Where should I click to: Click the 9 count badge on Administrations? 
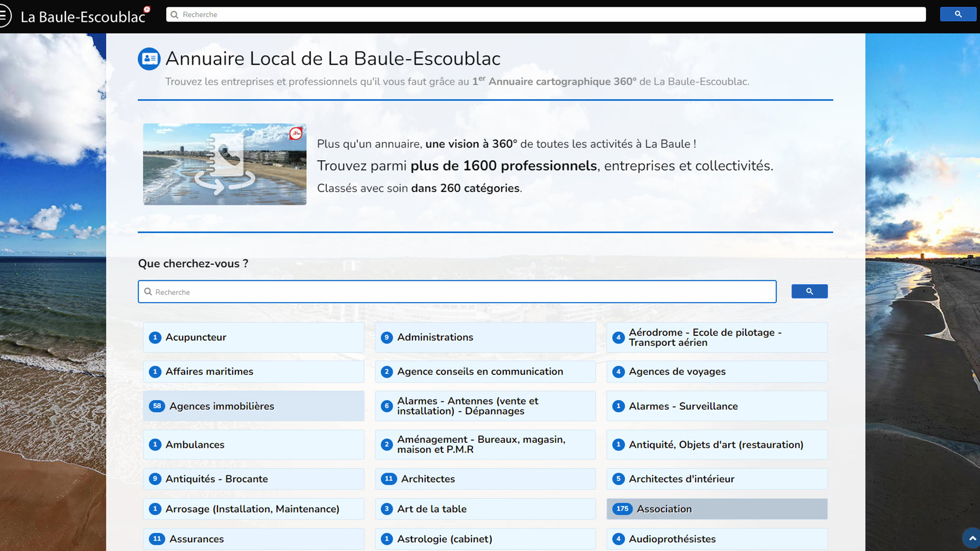point(387,338)
